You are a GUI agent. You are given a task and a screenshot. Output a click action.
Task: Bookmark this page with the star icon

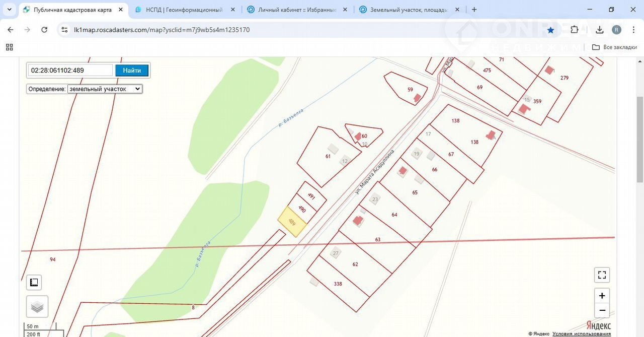550,30
